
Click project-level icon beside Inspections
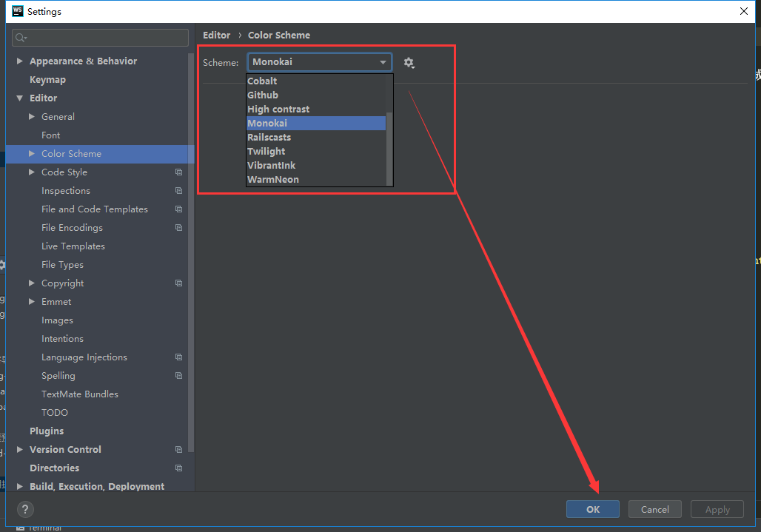(178, 191)
